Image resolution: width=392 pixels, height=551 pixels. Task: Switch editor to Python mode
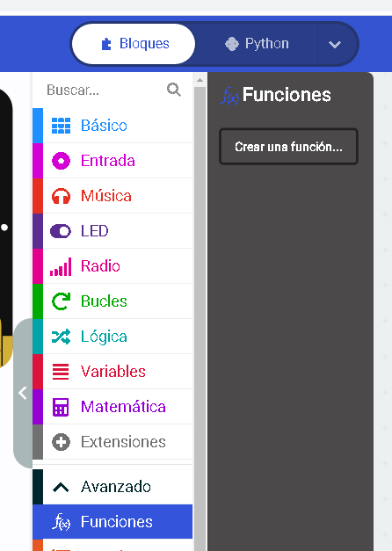(257, 44)
